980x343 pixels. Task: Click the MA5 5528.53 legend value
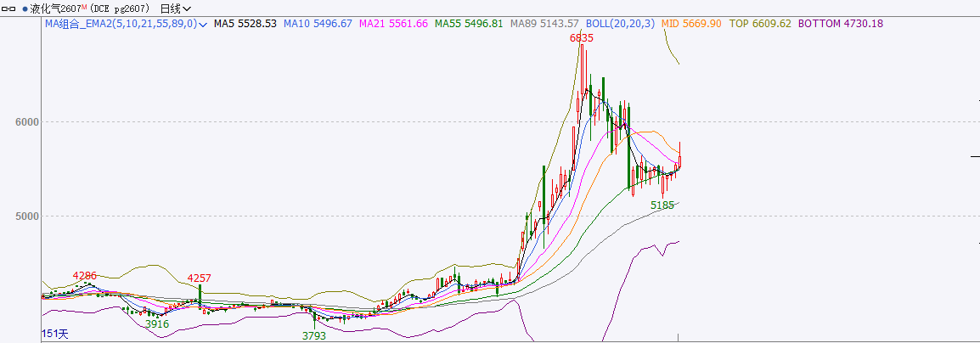coord(245,24)
